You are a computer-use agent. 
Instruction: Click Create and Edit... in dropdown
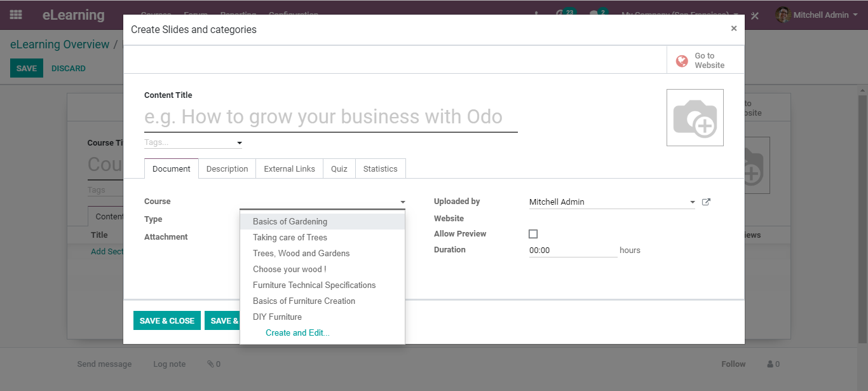322,333
